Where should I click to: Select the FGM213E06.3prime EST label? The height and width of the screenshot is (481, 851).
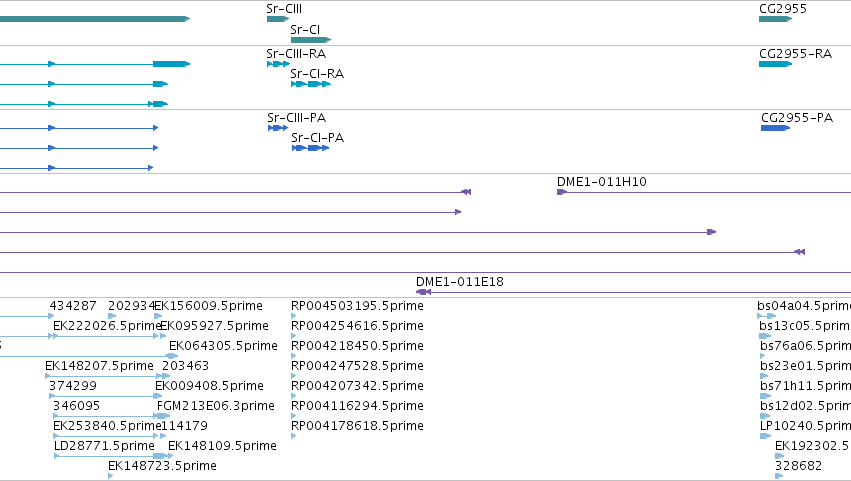click(215, 406)
